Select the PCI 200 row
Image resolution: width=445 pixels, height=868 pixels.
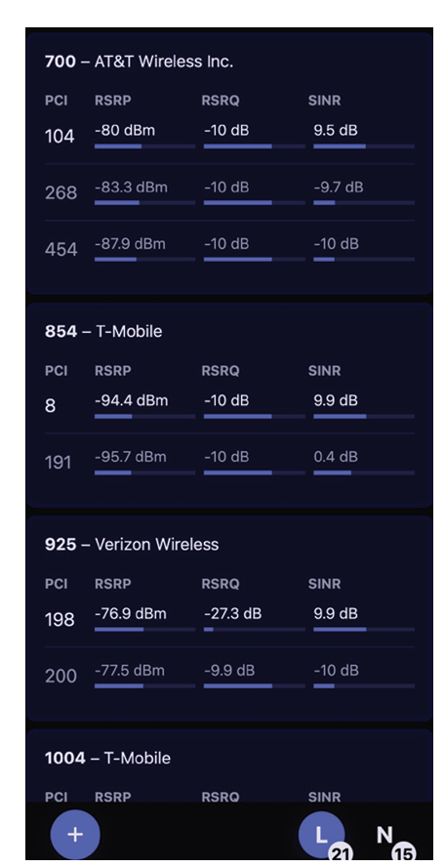click(229, 676)
